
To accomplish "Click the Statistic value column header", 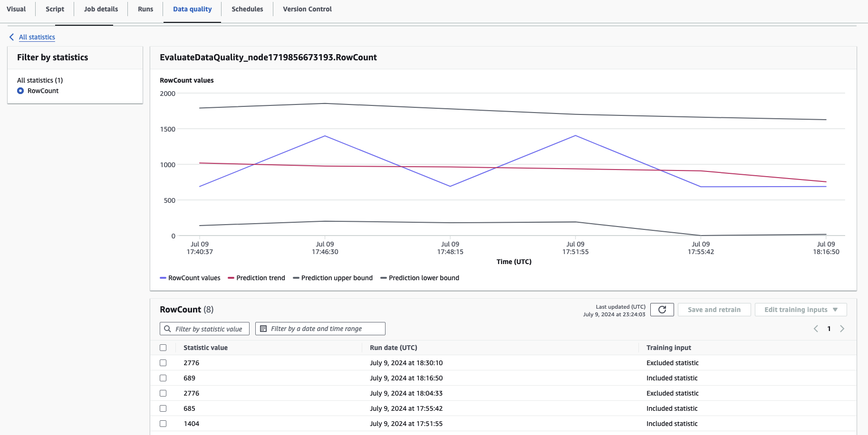I will click(205, 348).
